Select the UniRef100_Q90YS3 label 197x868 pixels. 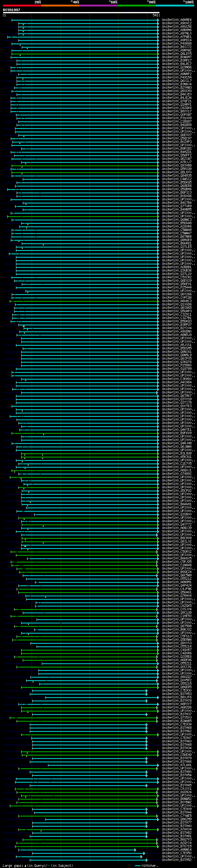click(177, 643)
